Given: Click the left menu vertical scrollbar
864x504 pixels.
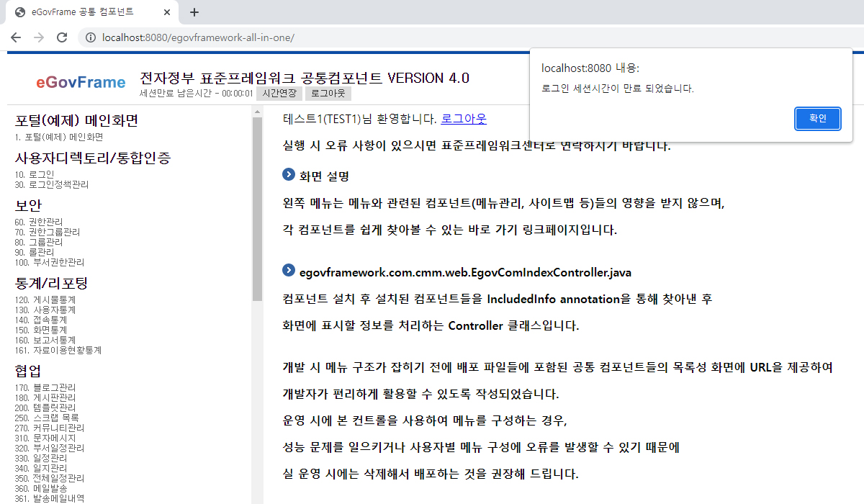Looking at the screenshot, I should click(257, 209).
